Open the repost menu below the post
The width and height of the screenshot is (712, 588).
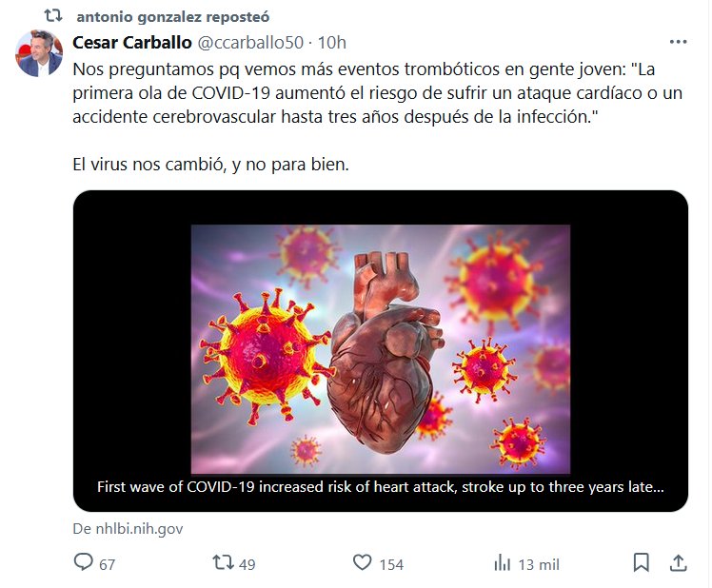click(x=223, y=563)
